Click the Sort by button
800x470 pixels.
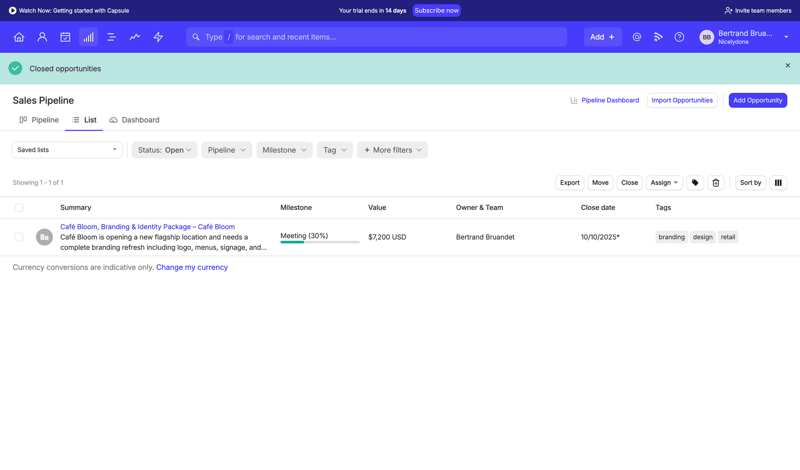[751, 183]
